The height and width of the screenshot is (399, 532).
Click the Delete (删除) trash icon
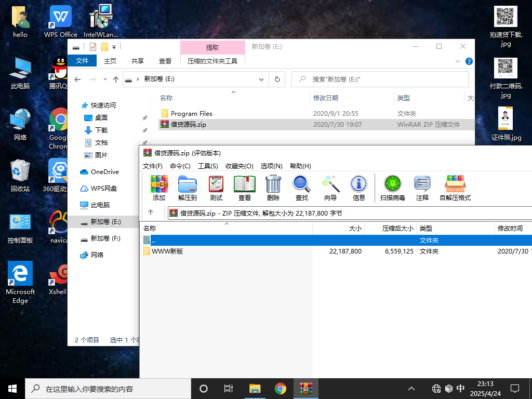pos(273,188)
